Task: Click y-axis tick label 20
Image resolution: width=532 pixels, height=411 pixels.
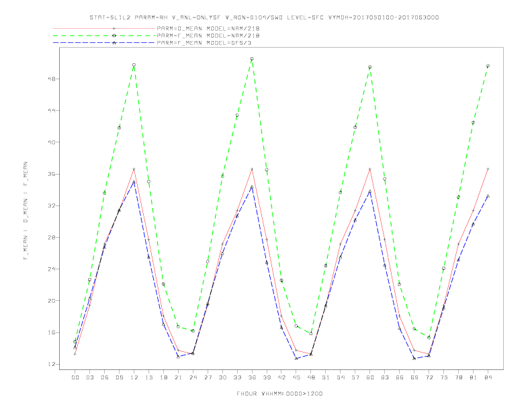Action: tap(52, 301)
